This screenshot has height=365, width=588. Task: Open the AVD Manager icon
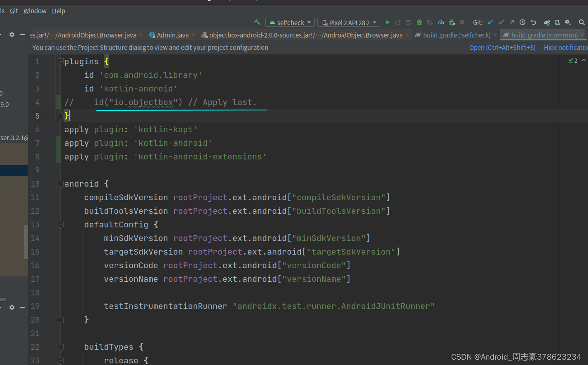(558, 22)
